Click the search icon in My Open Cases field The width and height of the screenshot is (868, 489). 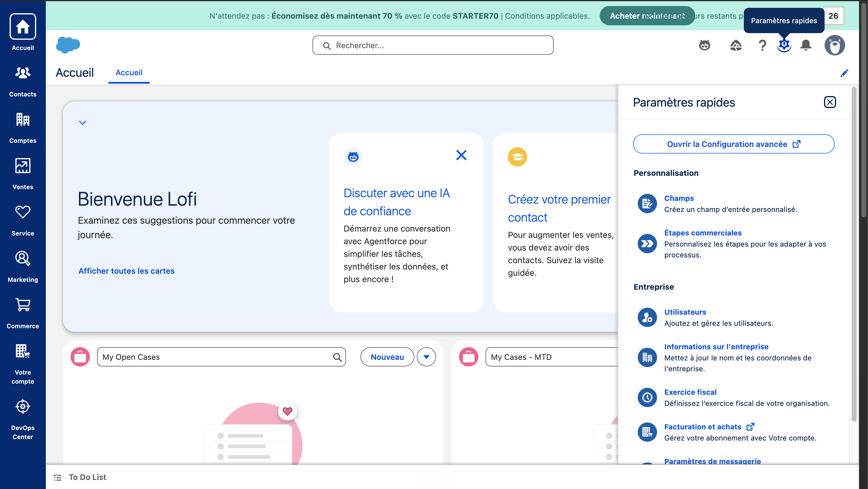(x=337, y=357)
